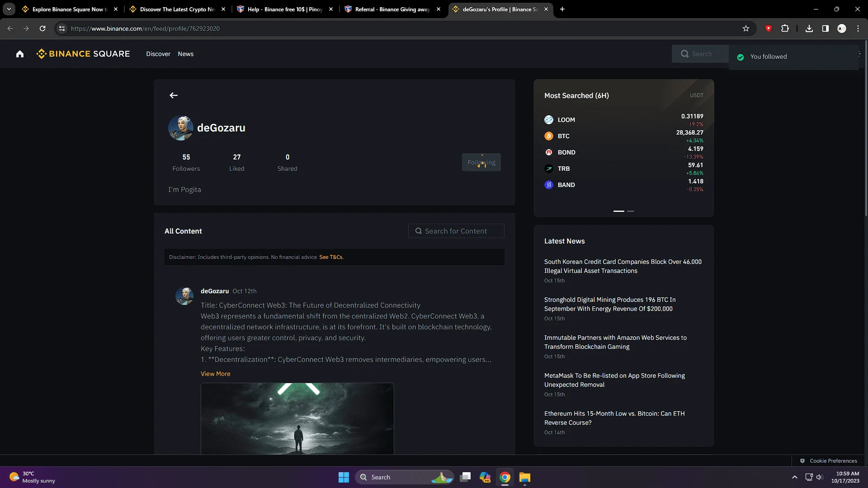Open the Chrome profile avatar

pyautogui.click(x=842, y=28)
